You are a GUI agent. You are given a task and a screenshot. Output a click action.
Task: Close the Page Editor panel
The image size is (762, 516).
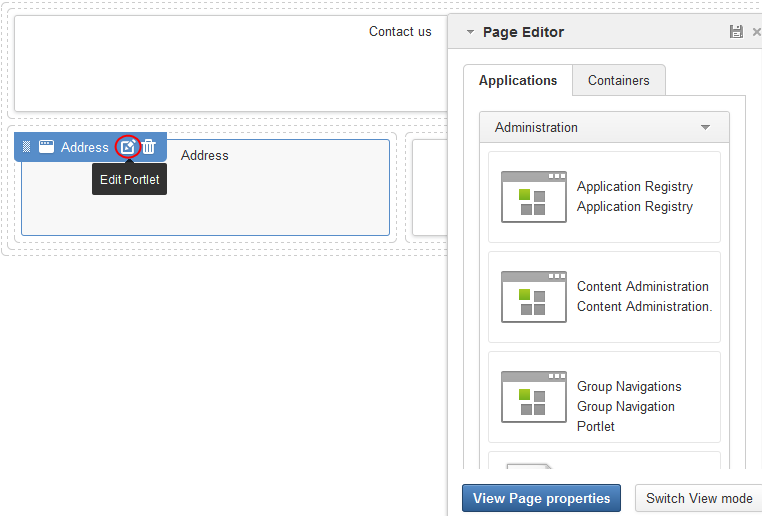pos(757,32)
